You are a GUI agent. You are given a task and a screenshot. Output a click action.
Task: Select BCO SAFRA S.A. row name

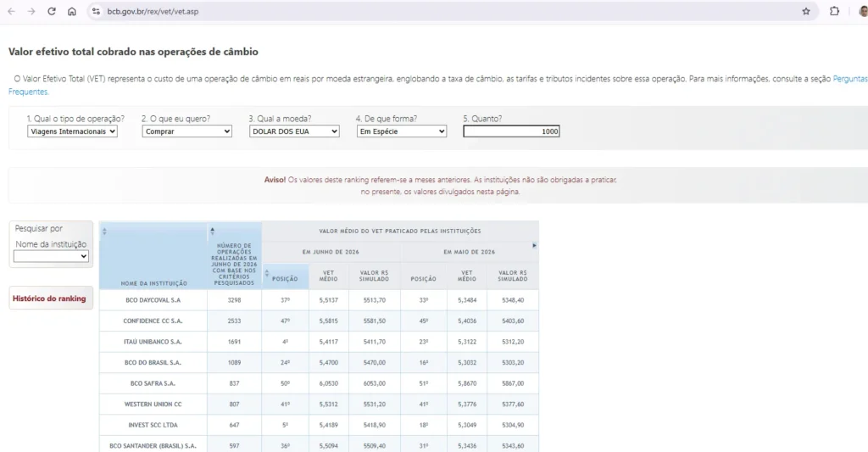coord(153,383)
